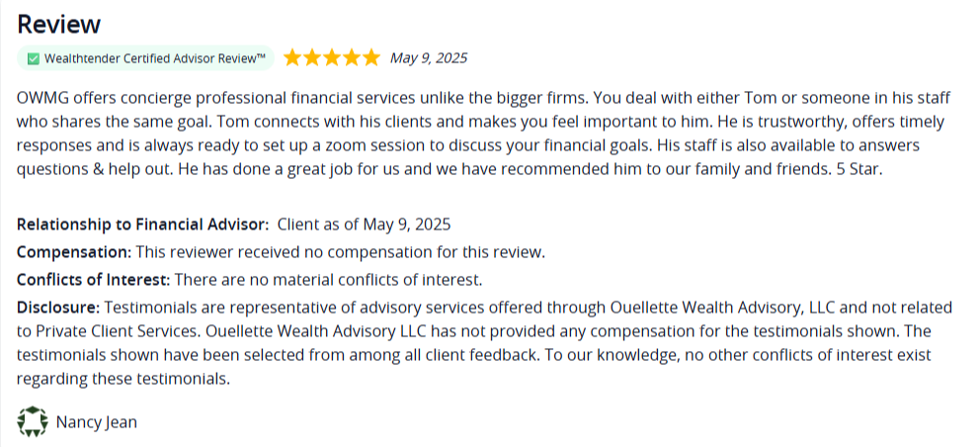
Task: Open reviewer name "Nancy Jean"
Action: (x=97, y=422)
